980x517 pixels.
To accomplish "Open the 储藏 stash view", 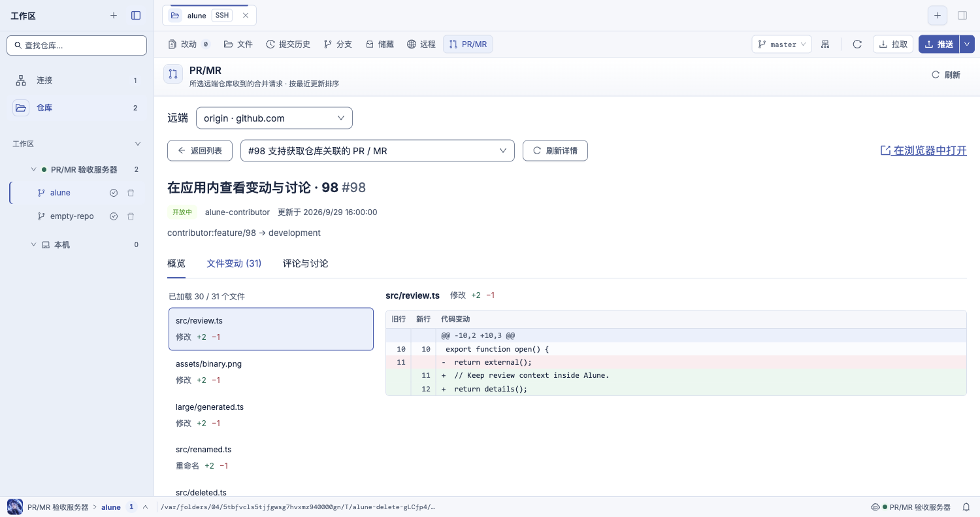I will pyautogui.click(x=380, y=44).
